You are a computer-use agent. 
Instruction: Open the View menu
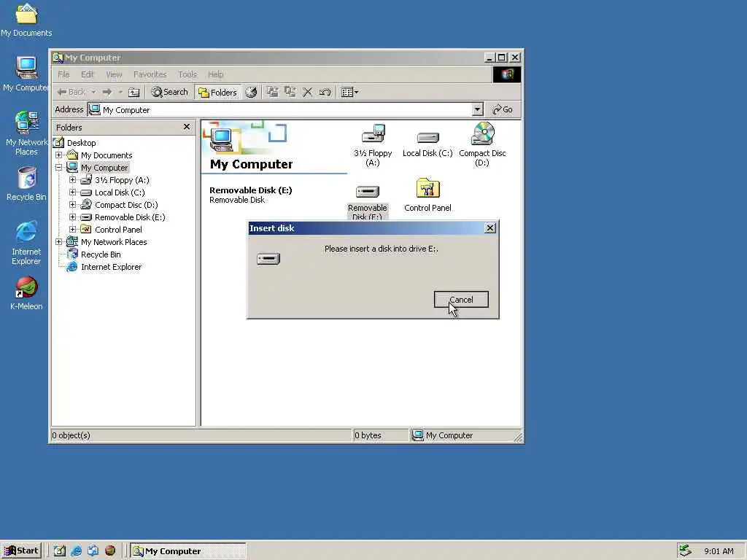point(114,74)
